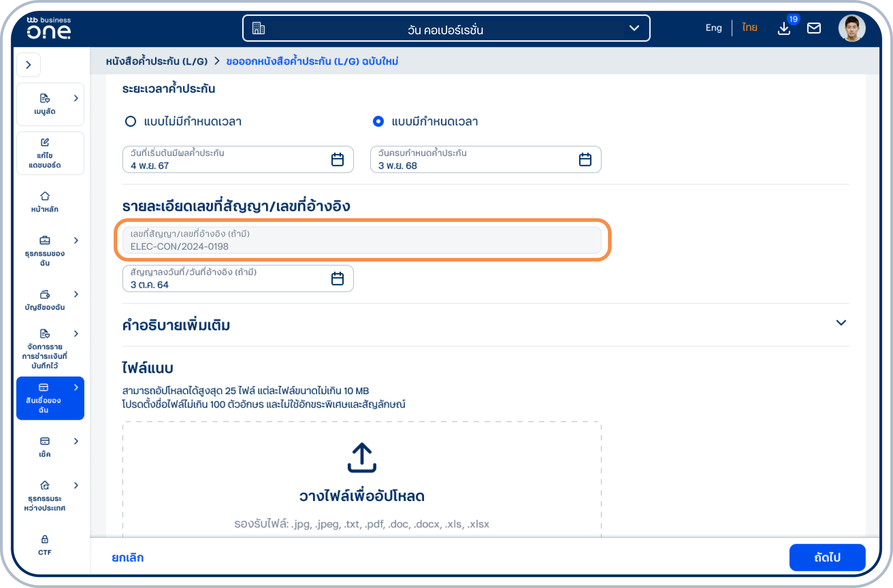893x588 pixels.
Task: Click the ถัดไป next button
Action: [827, 557]
